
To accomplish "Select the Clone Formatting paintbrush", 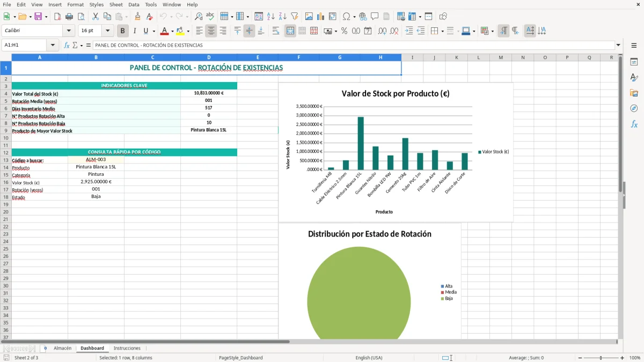I will [138, 17].
